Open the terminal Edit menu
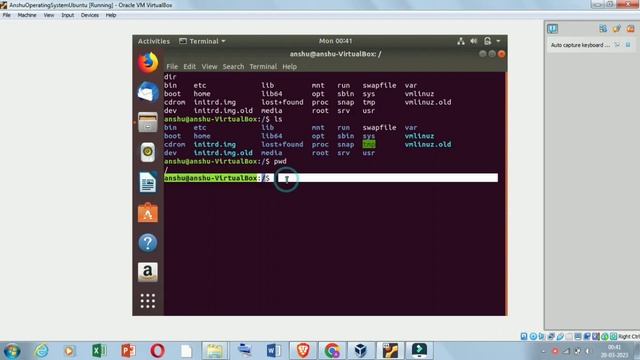The width and height of the screenshot is (640, 360). 189,67
